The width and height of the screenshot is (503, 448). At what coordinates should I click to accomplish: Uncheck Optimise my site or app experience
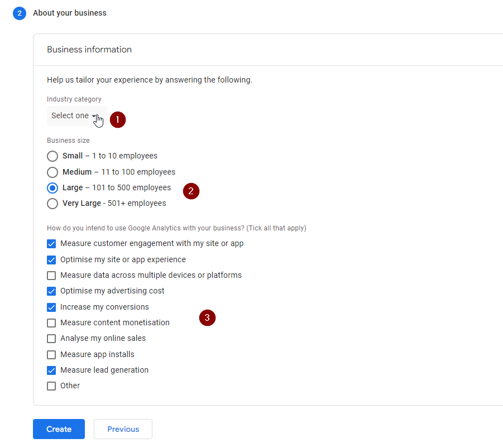coord(51,260)
